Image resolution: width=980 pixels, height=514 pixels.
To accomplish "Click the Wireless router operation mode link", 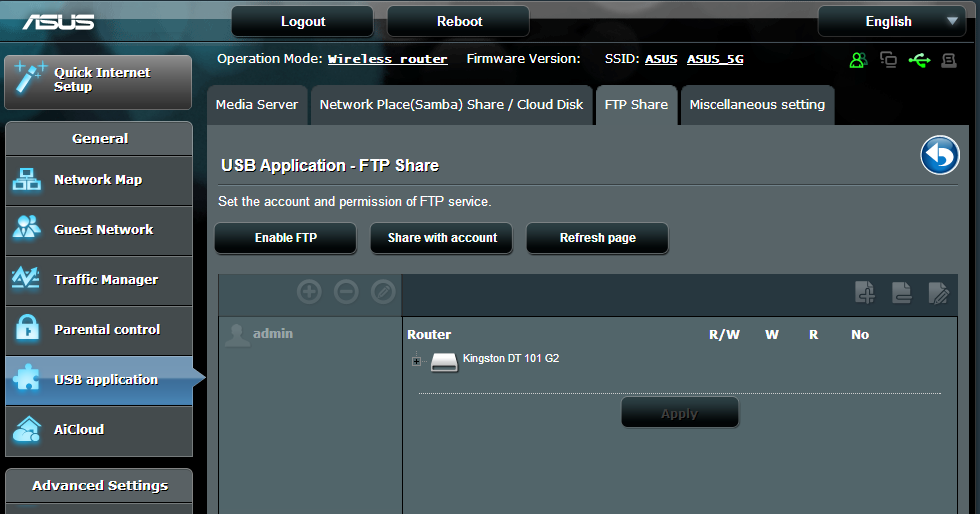I will click(x=388, y=59).
